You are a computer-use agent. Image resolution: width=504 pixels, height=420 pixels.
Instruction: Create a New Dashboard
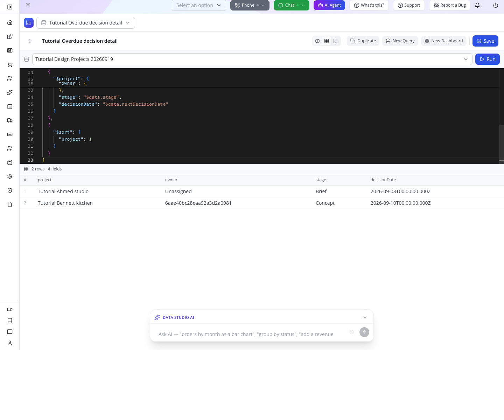[444, 41]
